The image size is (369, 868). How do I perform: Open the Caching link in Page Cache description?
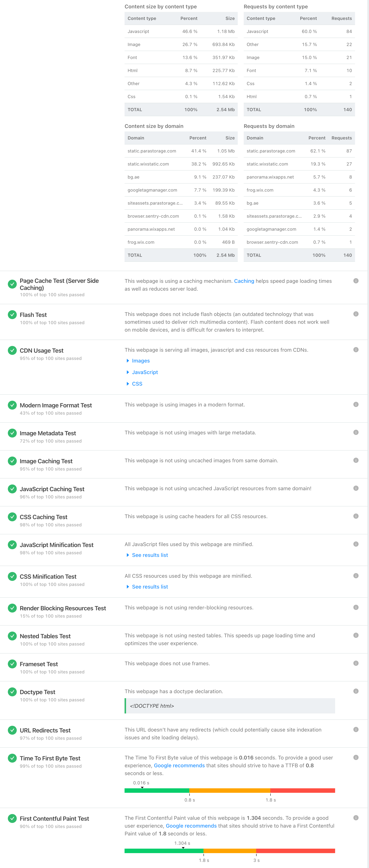pos(244,281)
